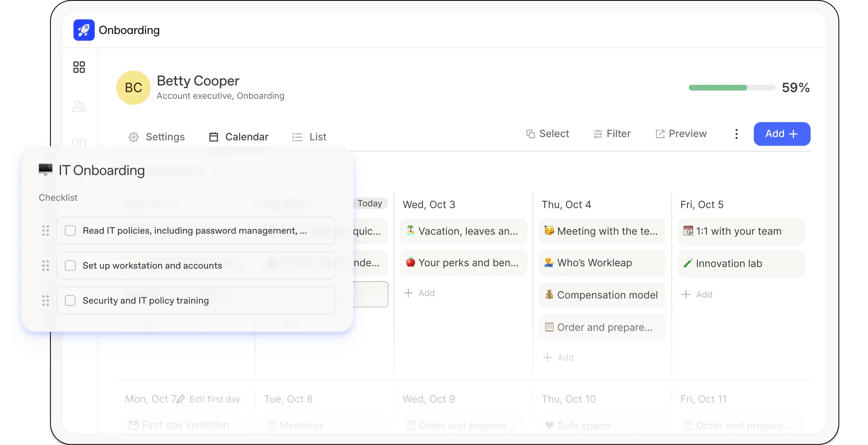Screen dimensions: 868x445
Task: Click the Checklist label
Action: [x=58, y=198]
